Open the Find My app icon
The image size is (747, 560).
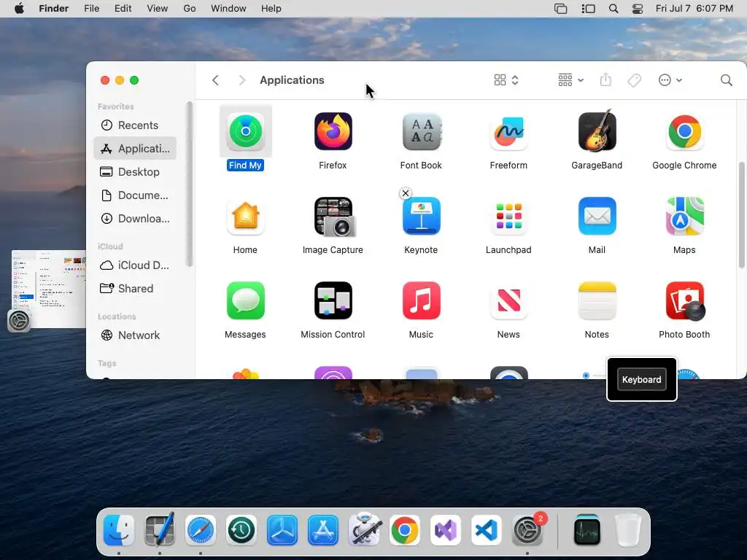[x=245, y=131]
